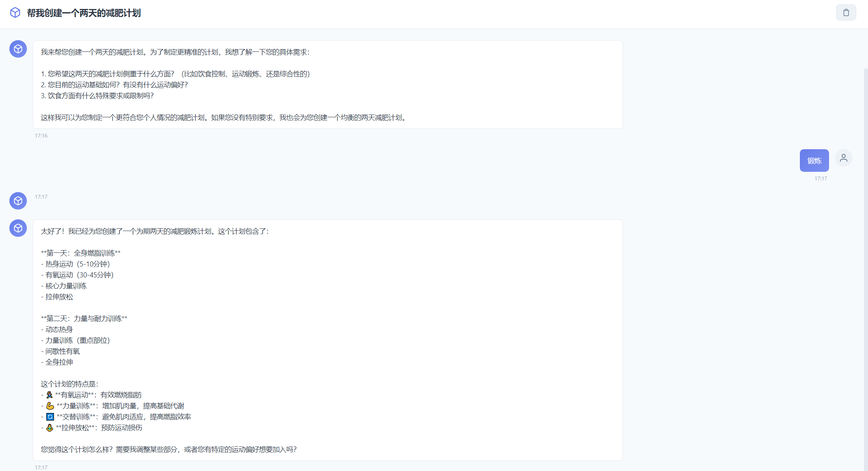Viewport: 868px width, 471px height.
Task: Select the user message bubble 锻炼
Action: click(814, 161)
